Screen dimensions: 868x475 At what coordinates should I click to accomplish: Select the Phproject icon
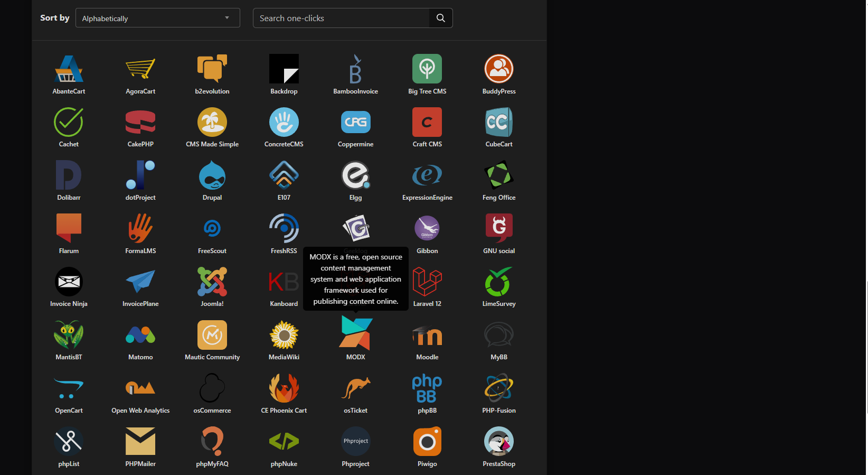356,441
